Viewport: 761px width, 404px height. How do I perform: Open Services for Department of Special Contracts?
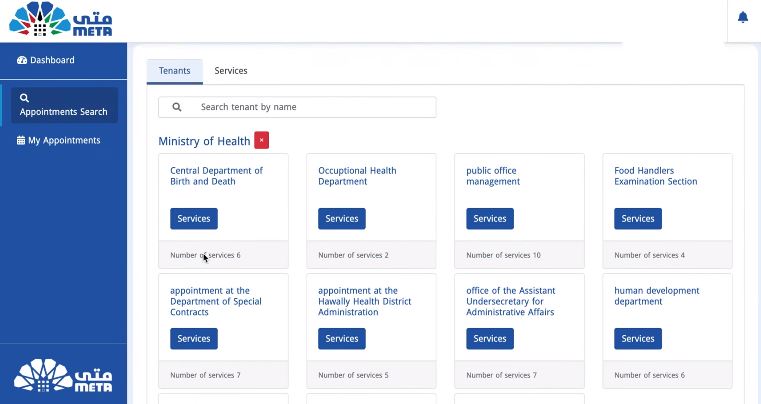tap(194, 338)
